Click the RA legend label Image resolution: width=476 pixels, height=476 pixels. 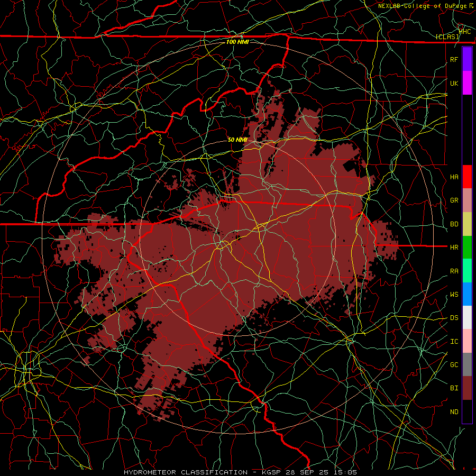[454, 271]
